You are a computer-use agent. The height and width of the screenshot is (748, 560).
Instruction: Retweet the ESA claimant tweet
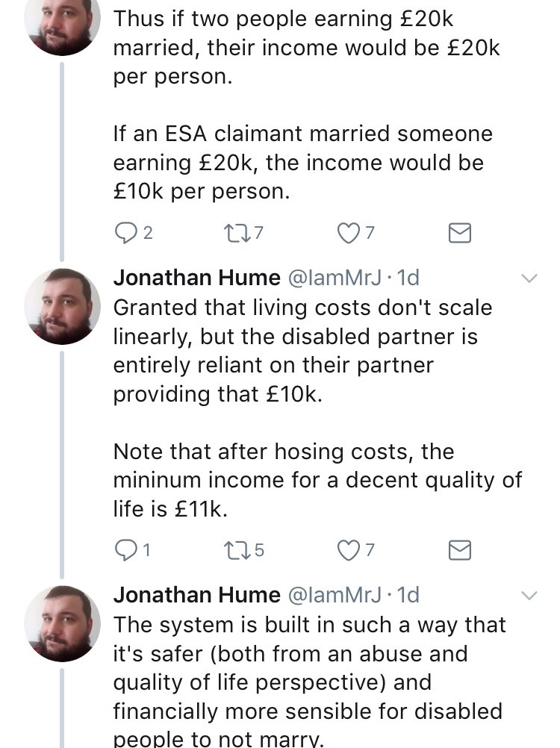237,234
